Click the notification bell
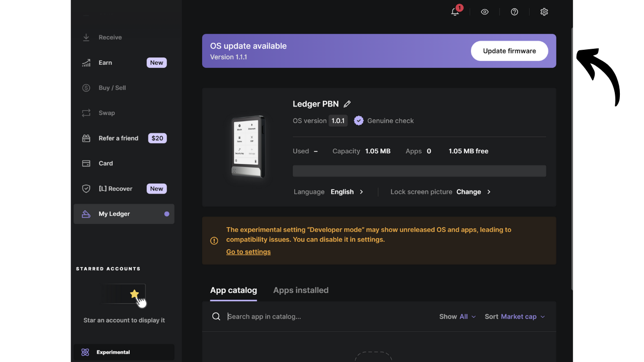644x362 pixels. 455,12
